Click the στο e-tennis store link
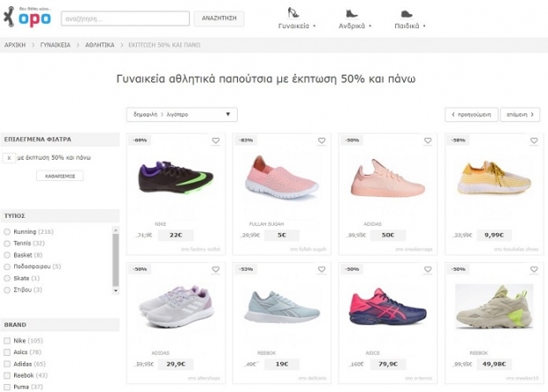 pos(419,378)
